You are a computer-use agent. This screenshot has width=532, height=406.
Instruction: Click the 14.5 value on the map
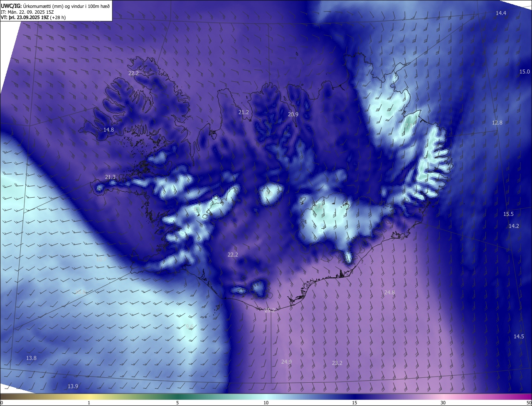pyautogui.click(x=519, y=337)
